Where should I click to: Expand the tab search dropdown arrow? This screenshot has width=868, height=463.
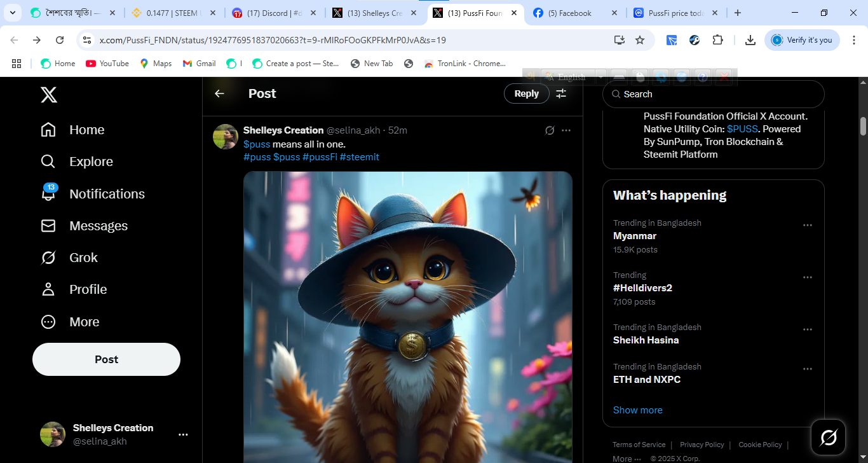12,13
